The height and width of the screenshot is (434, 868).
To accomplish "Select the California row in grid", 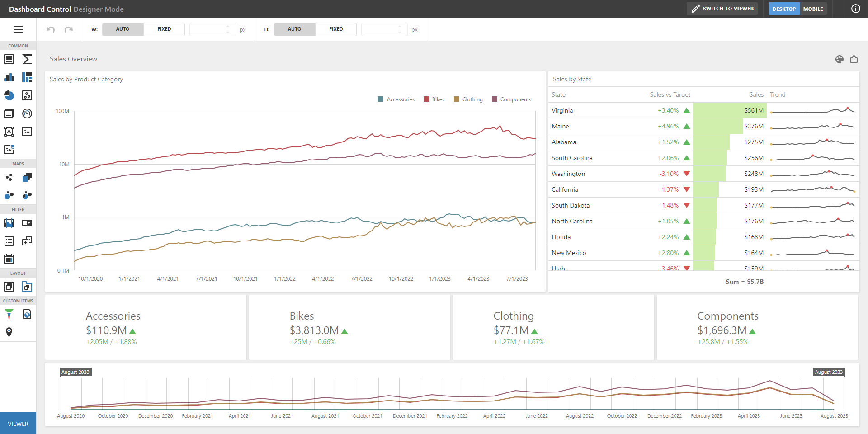I will [x=703, y=189].
